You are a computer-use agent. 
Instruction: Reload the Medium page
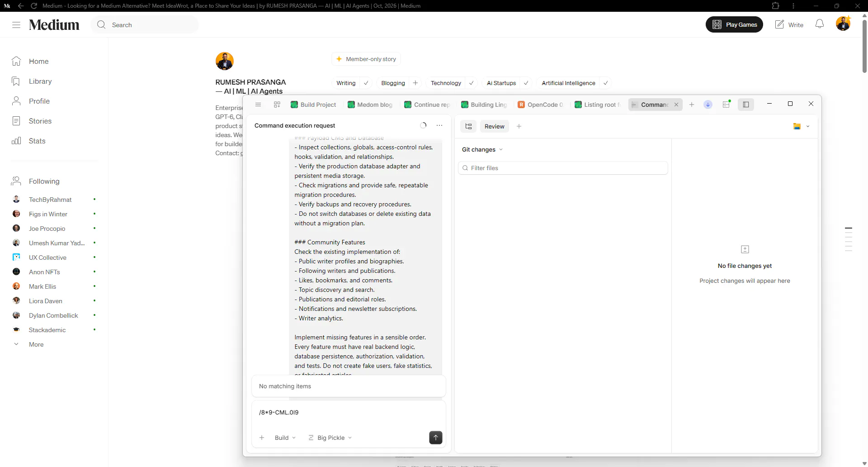coord(34,6)
